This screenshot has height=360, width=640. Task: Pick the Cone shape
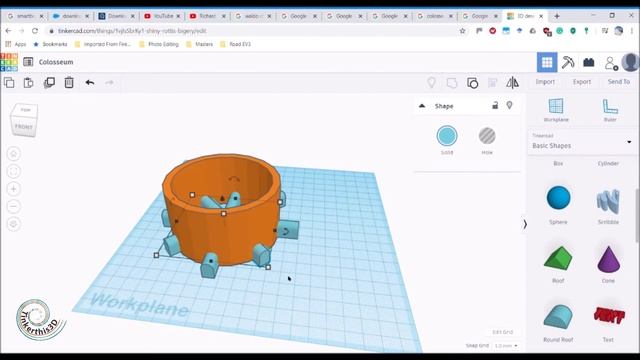pyautogui.click(x=608, y=260)
